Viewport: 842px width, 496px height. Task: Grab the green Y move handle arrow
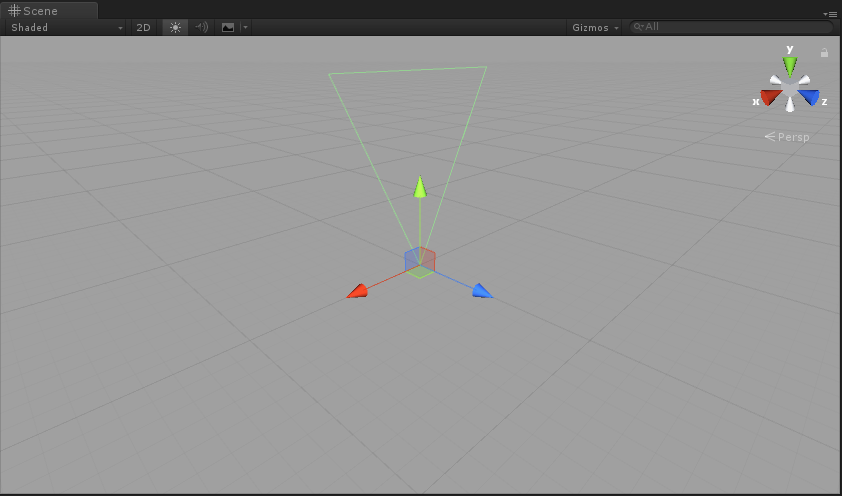point(420,187)
